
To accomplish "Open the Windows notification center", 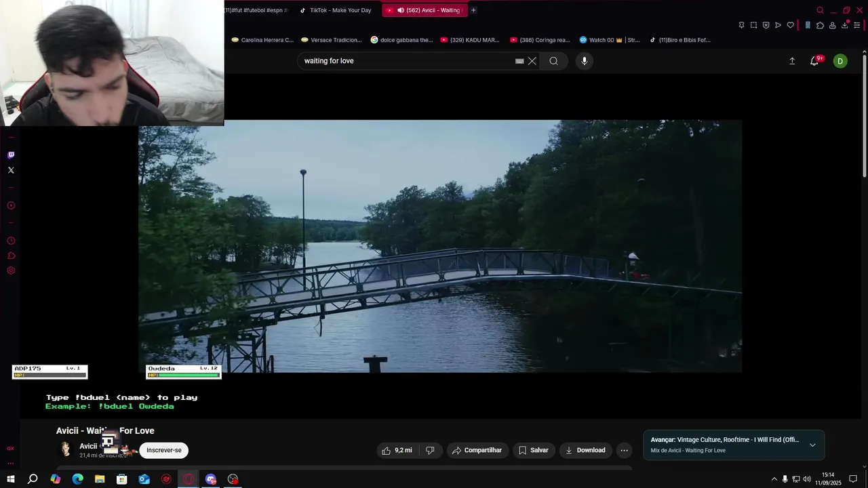I will pos(853,479).
